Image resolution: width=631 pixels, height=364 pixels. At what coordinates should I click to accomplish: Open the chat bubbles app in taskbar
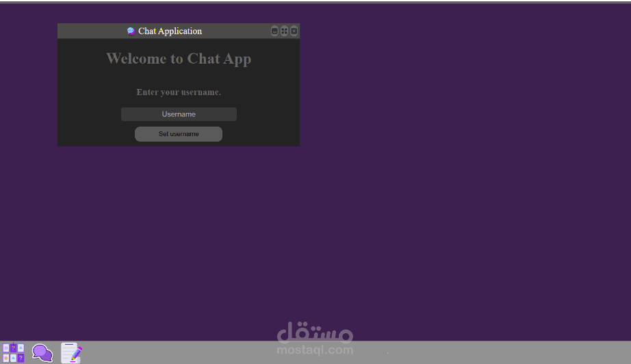click(42, 353)
